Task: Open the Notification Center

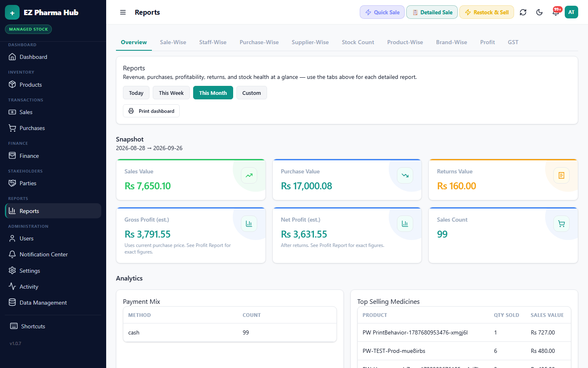Action: pos(53,254)
